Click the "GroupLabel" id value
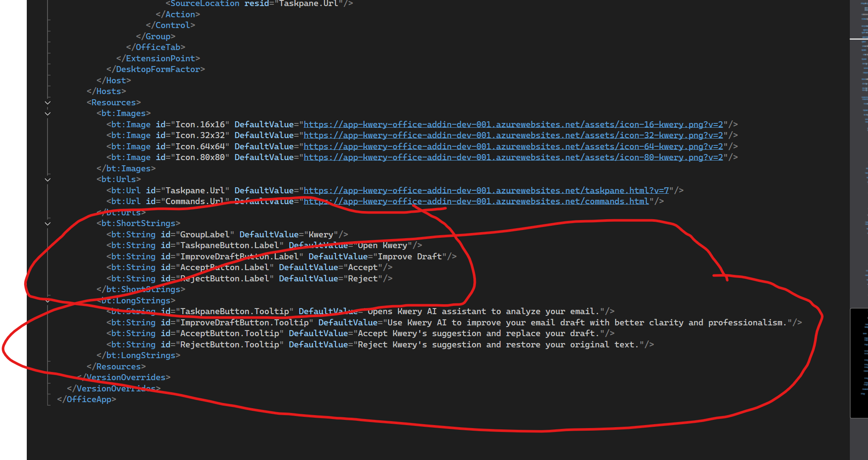This screenshot has width=868, height=460. tap(205, 234)
